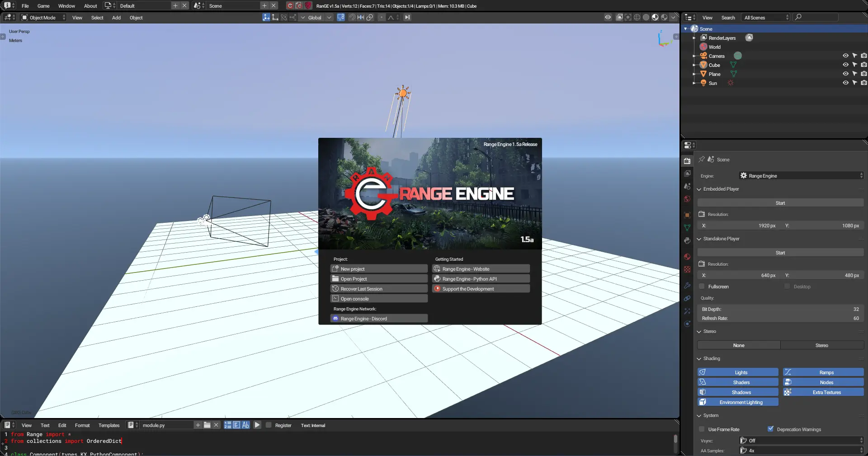The width and height of the screenshot is (868, 456).
Task: Click New project on splash screen
Action: coord(379,269)
